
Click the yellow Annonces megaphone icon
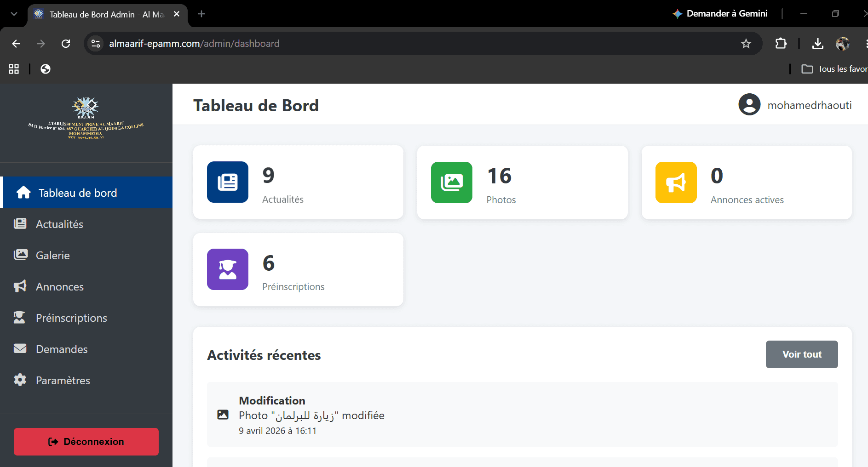(x=676, y=182)
